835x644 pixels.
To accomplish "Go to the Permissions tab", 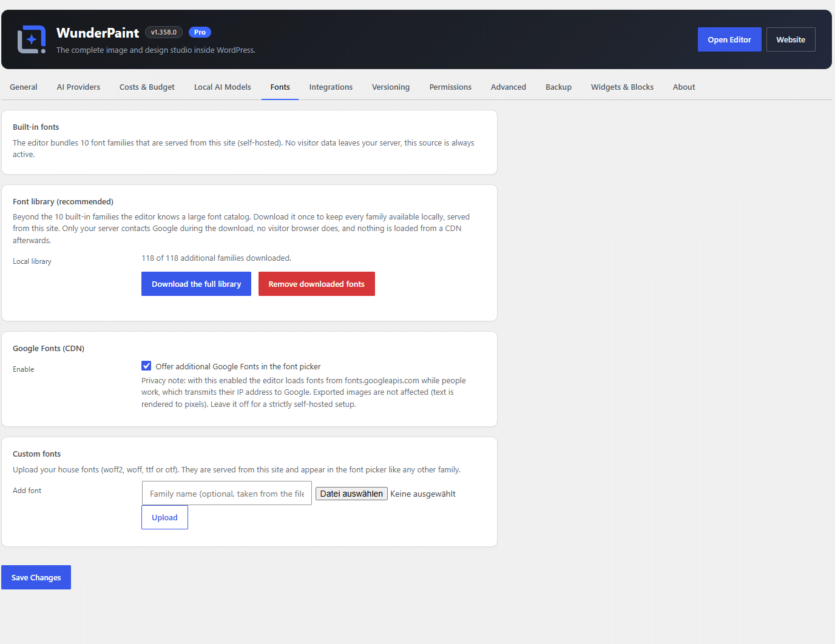I will point(450,87).
